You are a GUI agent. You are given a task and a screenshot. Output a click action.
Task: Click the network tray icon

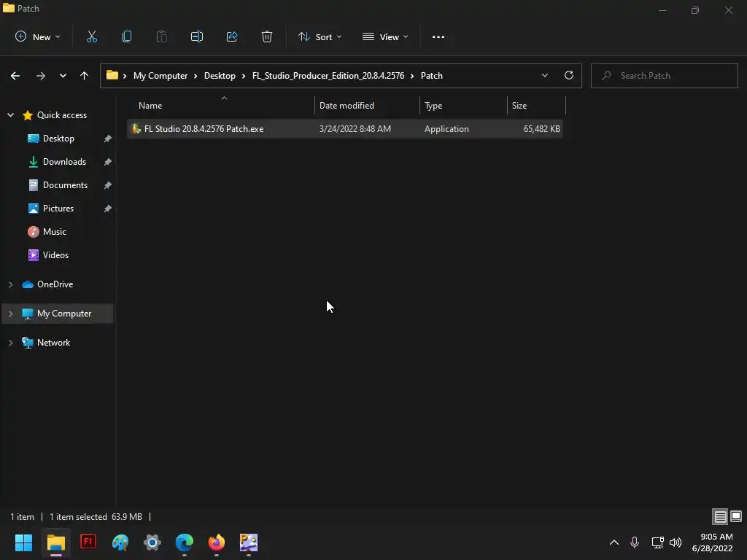(x=657, y=542)
